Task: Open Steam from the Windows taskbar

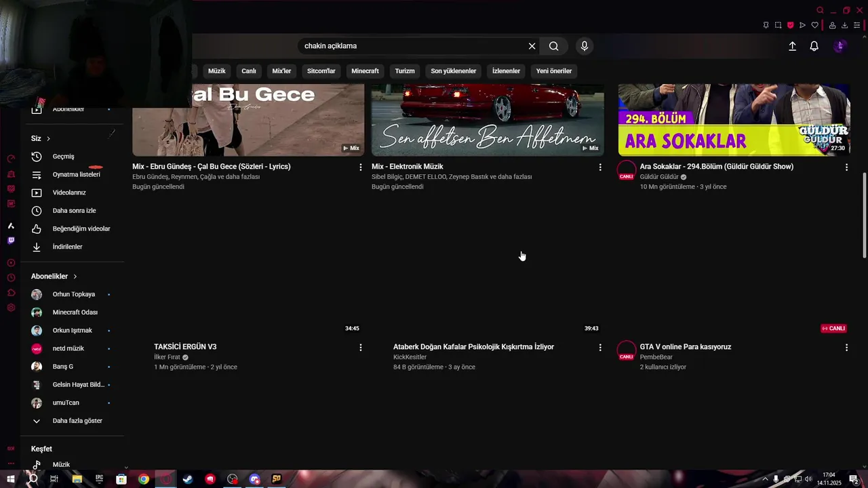Action: pos(188,479)
